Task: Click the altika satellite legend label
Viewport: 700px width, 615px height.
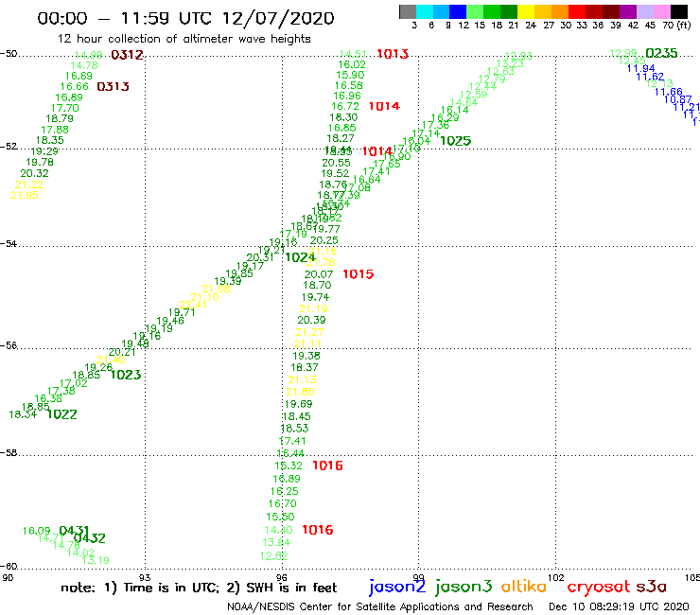Action: pos(524,586)
